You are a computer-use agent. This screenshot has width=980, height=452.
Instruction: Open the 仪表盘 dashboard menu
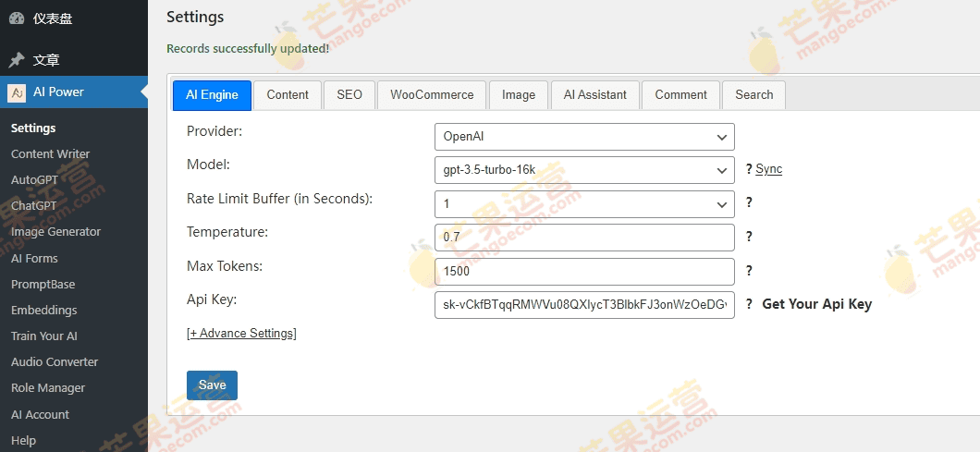click(74, 18)
